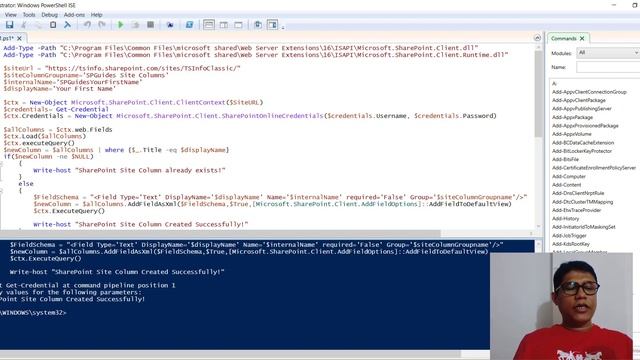Screen dimensions: 640x360
Task: Click the console prompt line system32>
Action: pos(33,313)
